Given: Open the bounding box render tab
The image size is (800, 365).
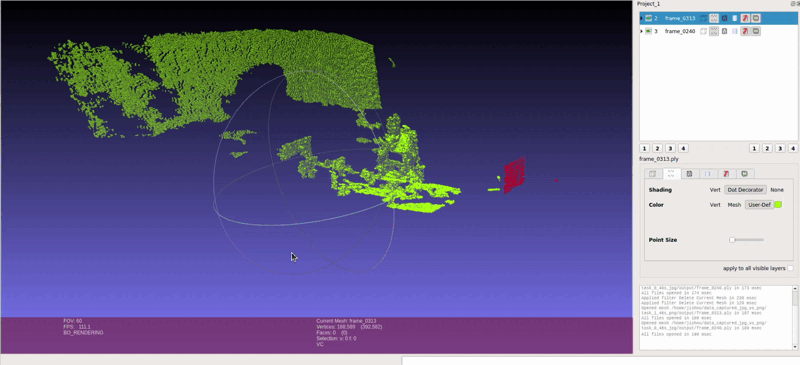Looking at the screenshot, I should tap(653, 174).
